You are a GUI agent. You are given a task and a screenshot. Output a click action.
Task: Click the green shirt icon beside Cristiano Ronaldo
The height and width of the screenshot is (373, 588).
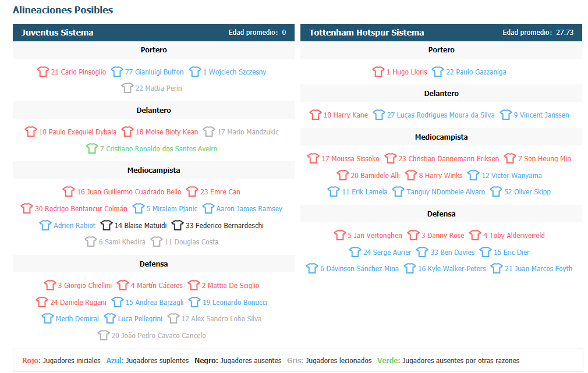click(92, 148)
